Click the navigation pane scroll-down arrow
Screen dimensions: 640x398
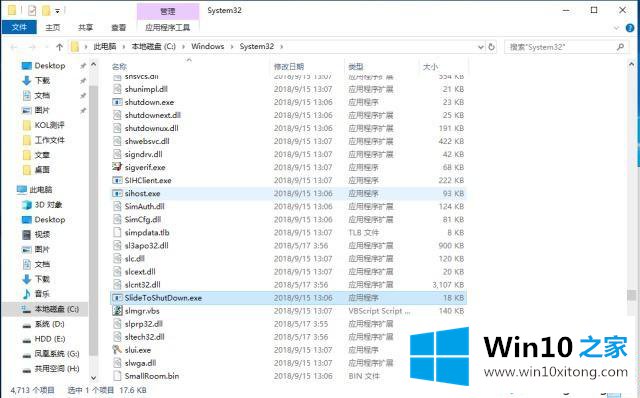93,378
